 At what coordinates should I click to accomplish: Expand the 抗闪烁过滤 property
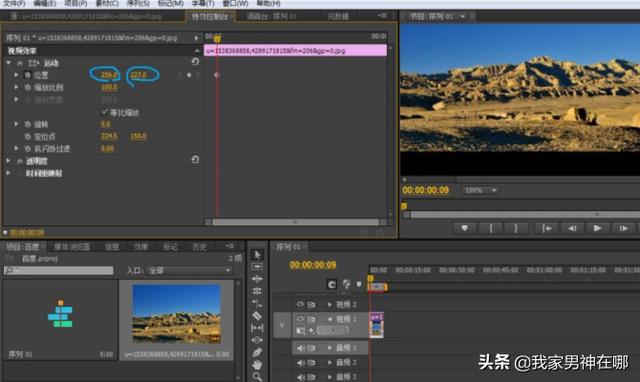point(16,149)
